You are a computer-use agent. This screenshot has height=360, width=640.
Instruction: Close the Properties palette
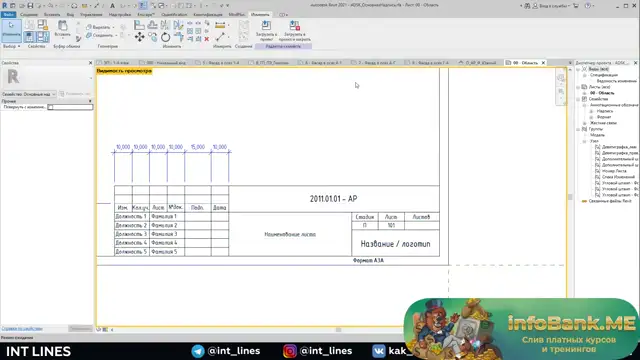coord(91,63)
